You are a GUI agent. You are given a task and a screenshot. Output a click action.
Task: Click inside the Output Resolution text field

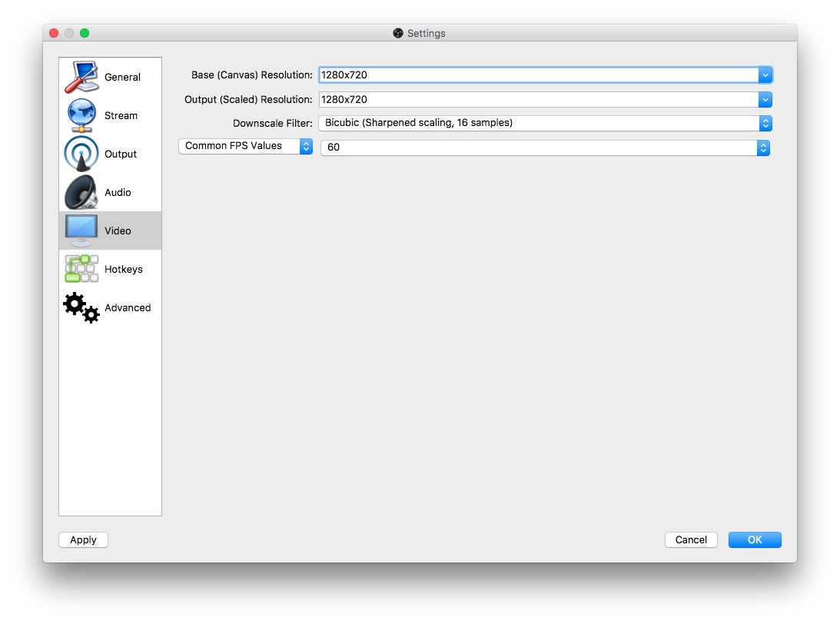coord(538,100)
